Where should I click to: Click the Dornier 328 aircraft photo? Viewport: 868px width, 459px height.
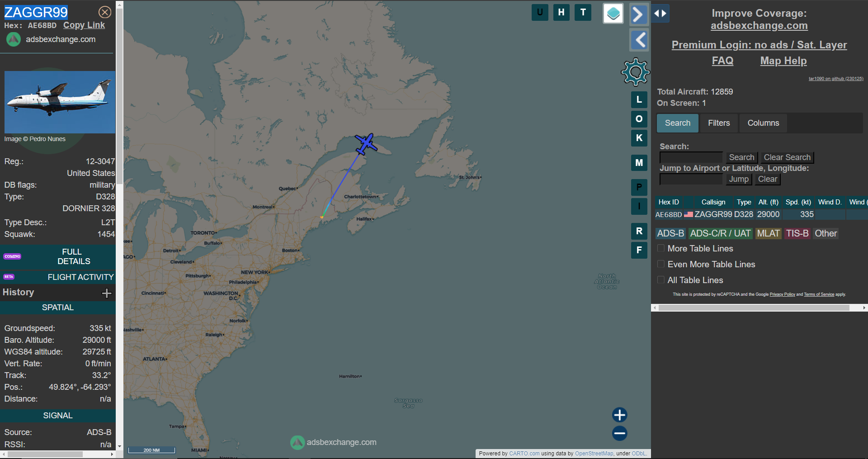pos(60,102)
